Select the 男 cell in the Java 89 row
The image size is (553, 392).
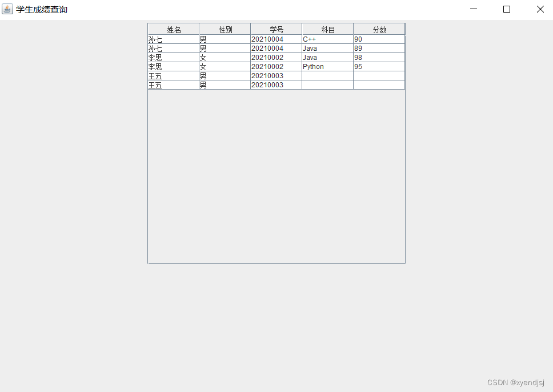coord(225,49)
